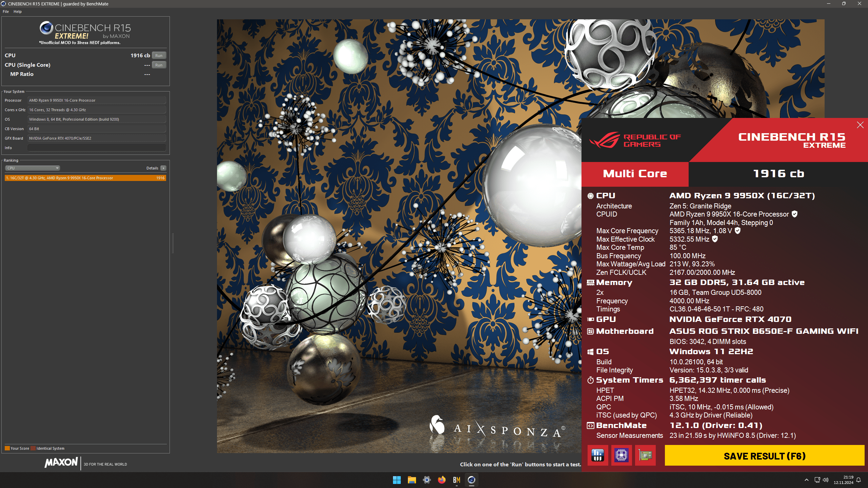Expand ranking Details arrow button
The image size is (868, 488).
(x=163, y=168)
